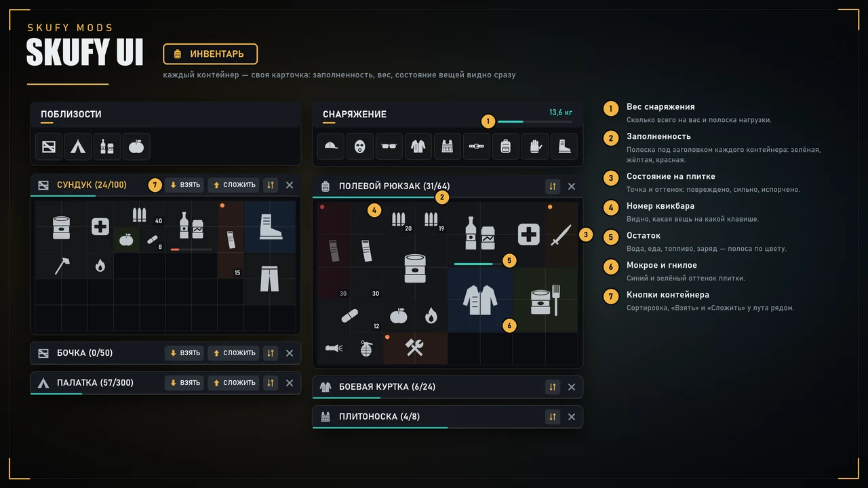
Task: Select the crate icon under ПОБЛИЗОСТИ
Action: click(x=49, y=146)
